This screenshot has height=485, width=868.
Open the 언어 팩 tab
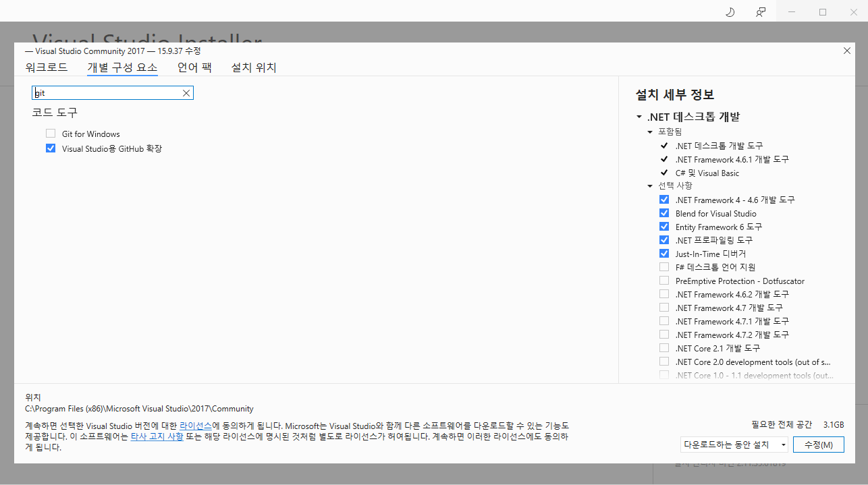(x=194, y=67)
